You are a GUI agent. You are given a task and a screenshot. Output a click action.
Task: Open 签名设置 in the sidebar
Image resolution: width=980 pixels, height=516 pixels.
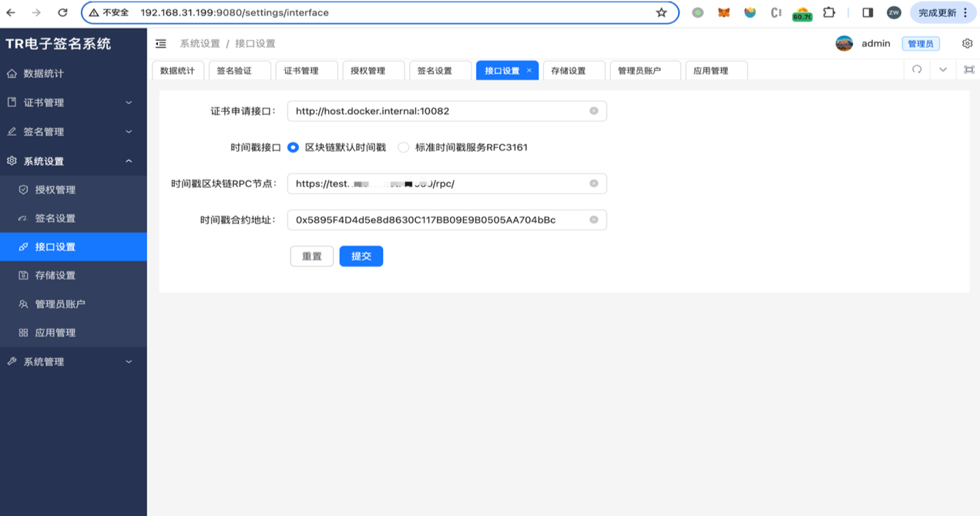[x=55, y=218]
